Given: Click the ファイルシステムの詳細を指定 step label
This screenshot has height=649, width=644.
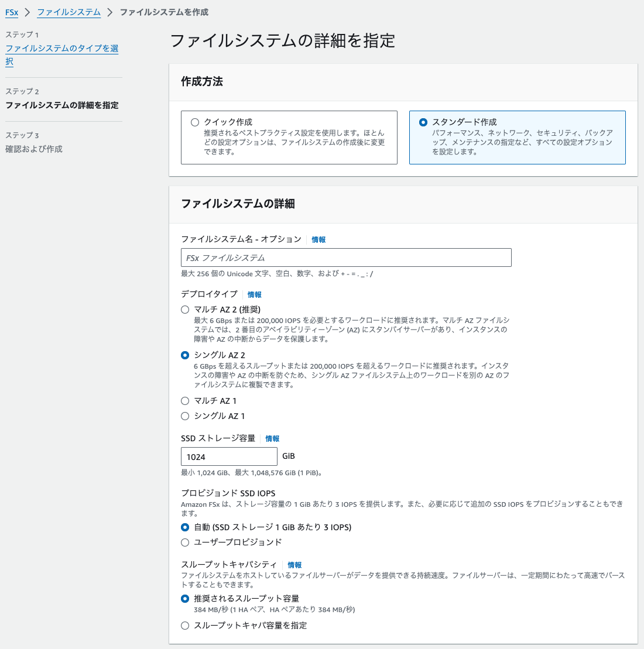Looking at the screenshot, I should click(x=61, y=105).
